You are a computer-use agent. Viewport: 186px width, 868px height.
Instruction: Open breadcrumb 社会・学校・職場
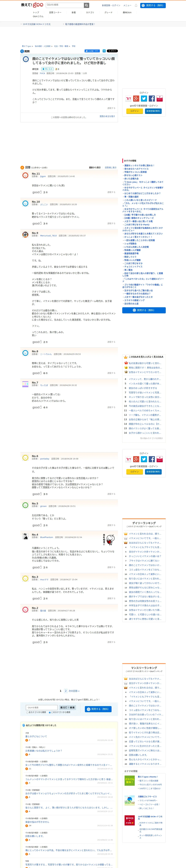point(61,46)
